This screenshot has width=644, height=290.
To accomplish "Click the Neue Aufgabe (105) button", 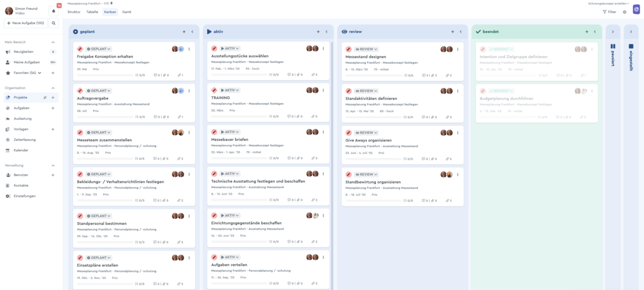I will click(25, 23).
